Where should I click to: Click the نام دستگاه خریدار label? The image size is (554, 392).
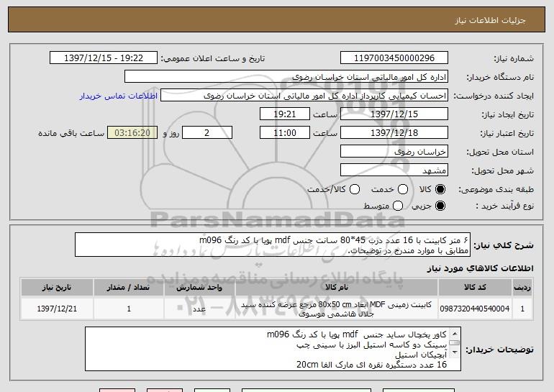[x=500, y=78]
